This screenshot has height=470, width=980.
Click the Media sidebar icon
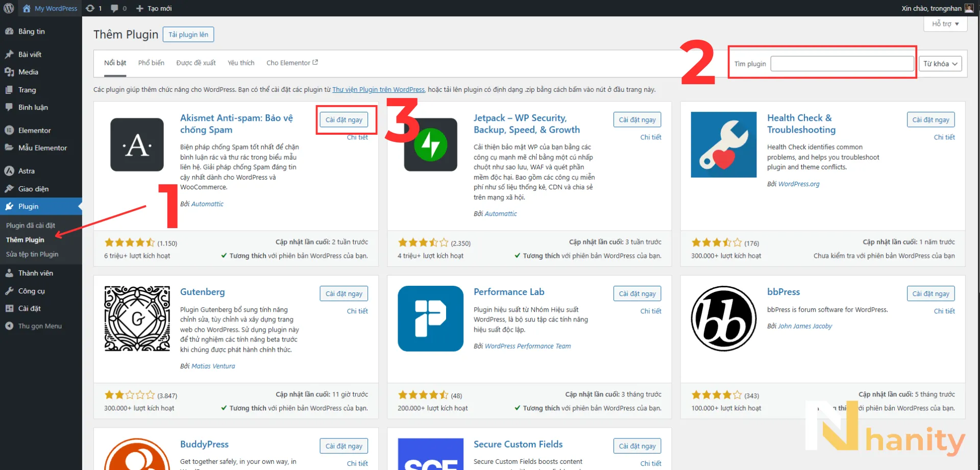9,72
